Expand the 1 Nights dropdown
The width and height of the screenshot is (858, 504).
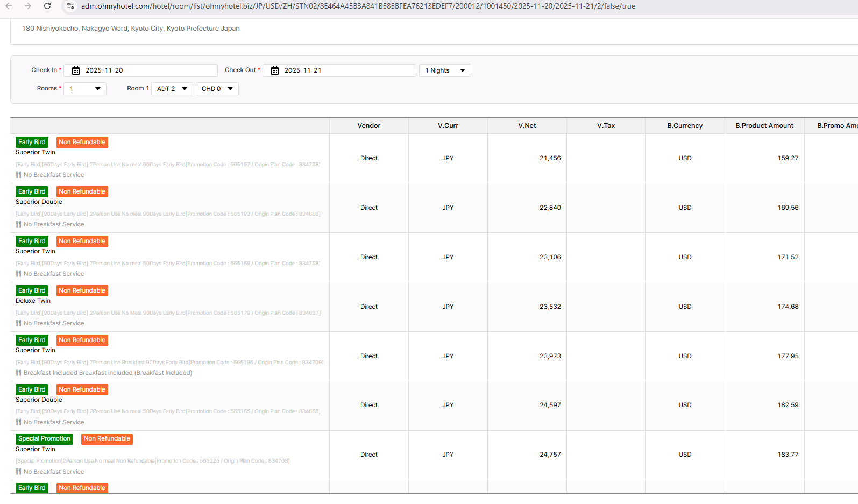[445, 70]
